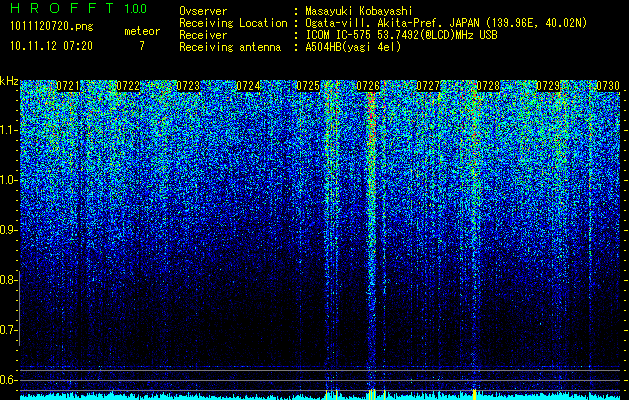Click the kHz axis unit label
This screenshot has height=400, width=629.
9,81
